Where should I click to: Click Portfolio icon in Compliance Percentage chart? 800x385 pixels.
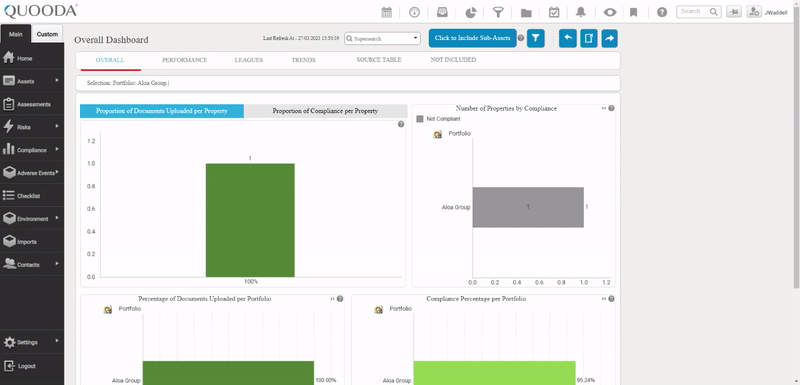(x=379, y=310)
